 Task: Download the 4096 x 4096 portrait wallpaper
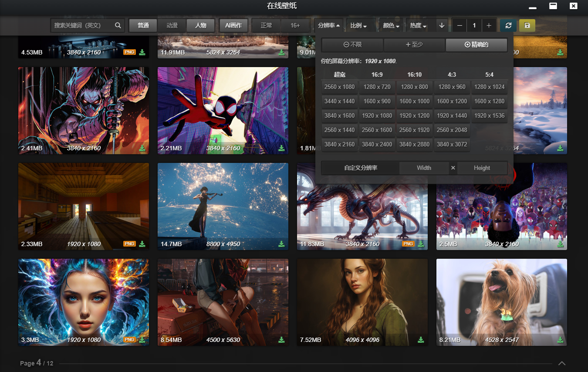pyautogui.click(x=421, y=340)
